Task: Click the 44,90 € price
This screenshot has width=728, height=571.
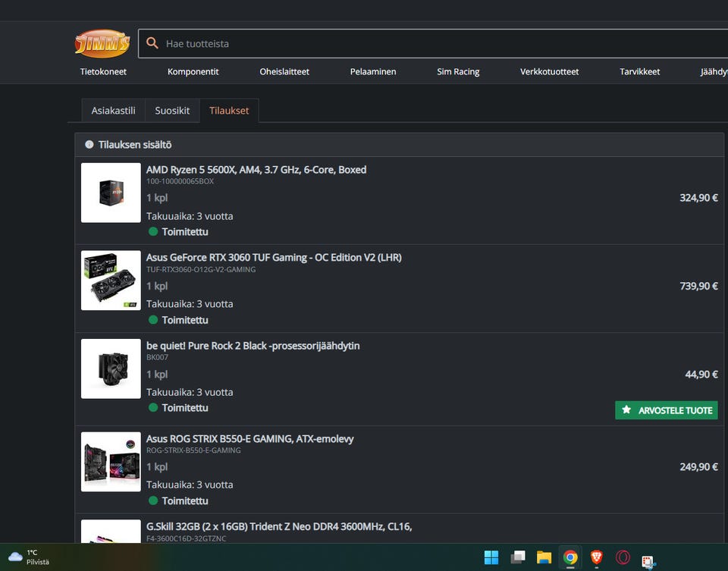Action: coord(701,374)
